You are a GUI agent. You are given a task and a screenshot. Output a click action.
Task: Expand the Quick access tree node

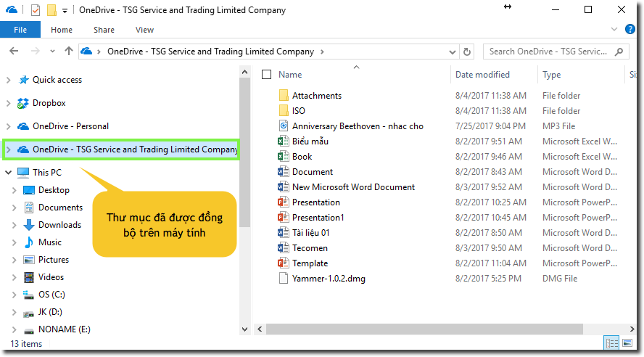(8, 81)
